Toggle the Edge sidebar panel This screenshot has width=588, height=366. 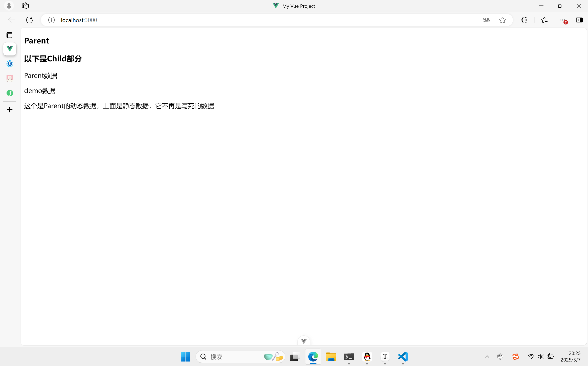click(x=579, y=20)
